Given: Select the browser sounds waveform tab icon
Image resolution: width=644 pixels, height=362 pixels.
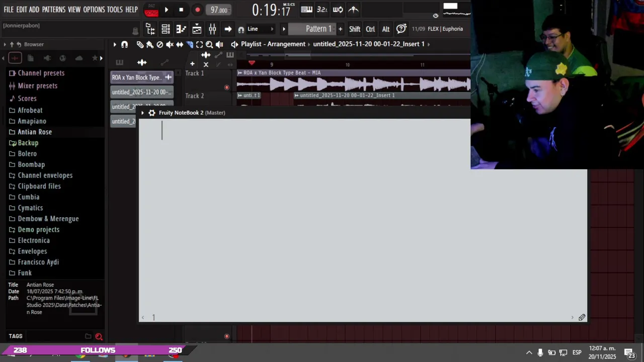Looking at the screenshot, I should click(15, 58).
